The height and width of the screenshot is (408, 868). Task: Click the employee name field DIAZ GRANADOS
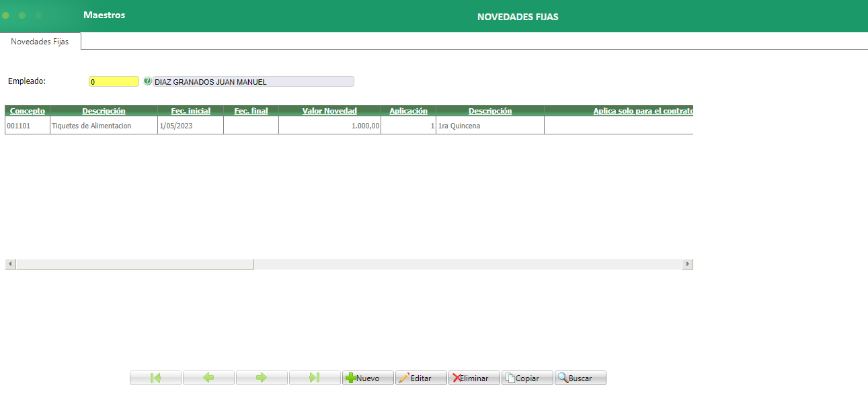coord(253,81)
